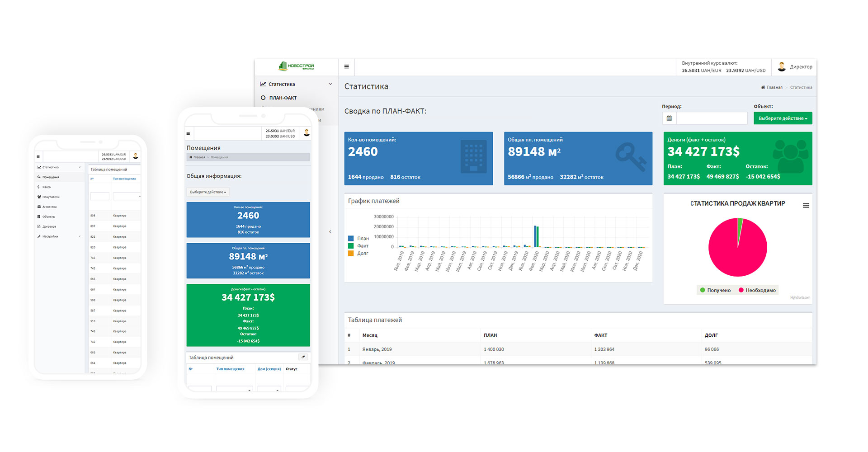This screenshot has width=868, height=452.
Task: Click Director avatar in desktop header
Action: coord(782,66)
